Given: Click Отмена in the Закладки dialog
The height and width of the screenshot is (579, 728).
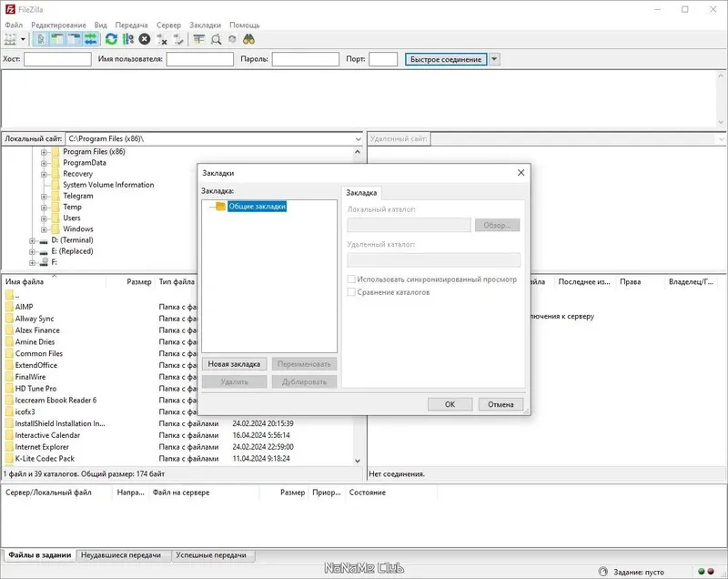Looking at the screenshot, I should (500, 404).
